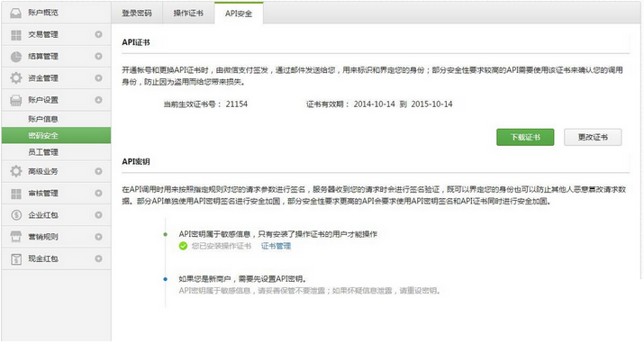Click the 更改证书 button
This screenshot has width=644, height=344.
pos(593,137)
